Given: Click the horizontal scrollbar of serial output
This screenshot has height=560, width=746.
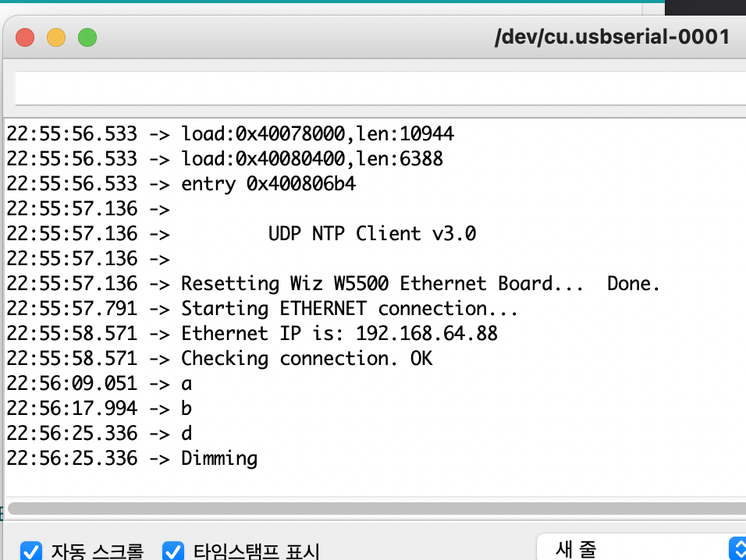Looking at the screenshot, I should coord(377,509).
